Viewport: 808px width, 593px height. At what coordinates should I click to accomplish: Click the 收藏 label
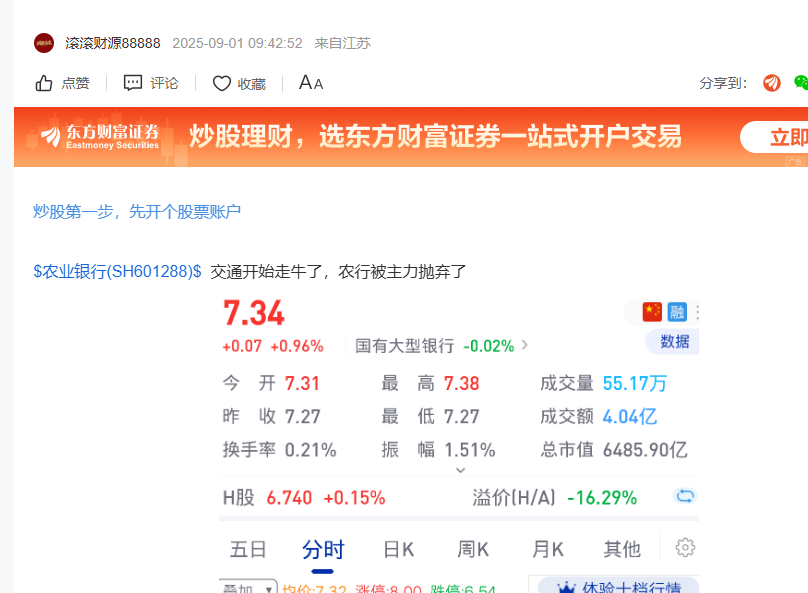(x=251, y=83)
